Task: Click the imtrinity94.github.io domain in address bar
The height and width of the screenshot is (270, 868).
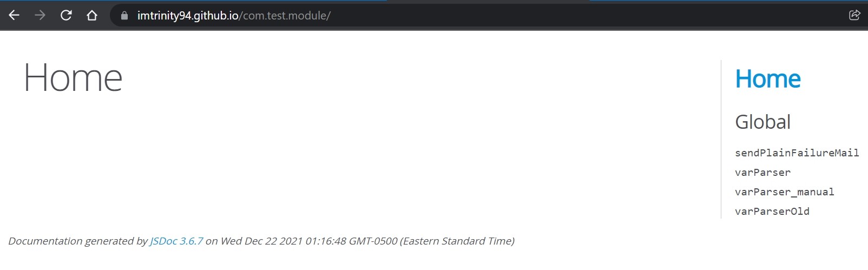Action: [187, 16]
